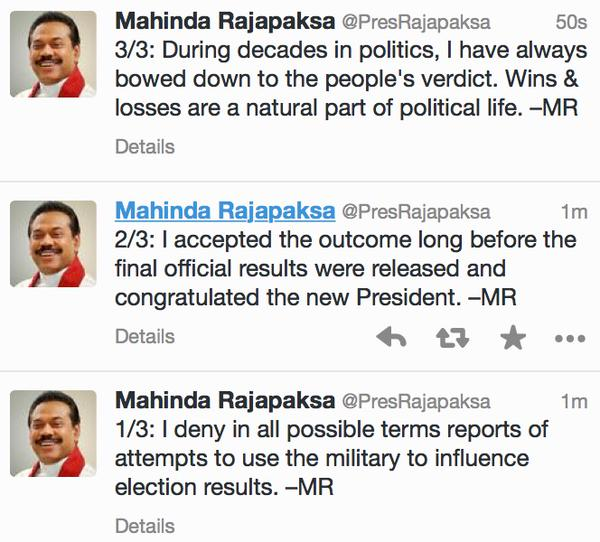Open highlighted Mahinda Rajapaksa profile link
600x542 pixels.
click(225, 211)
